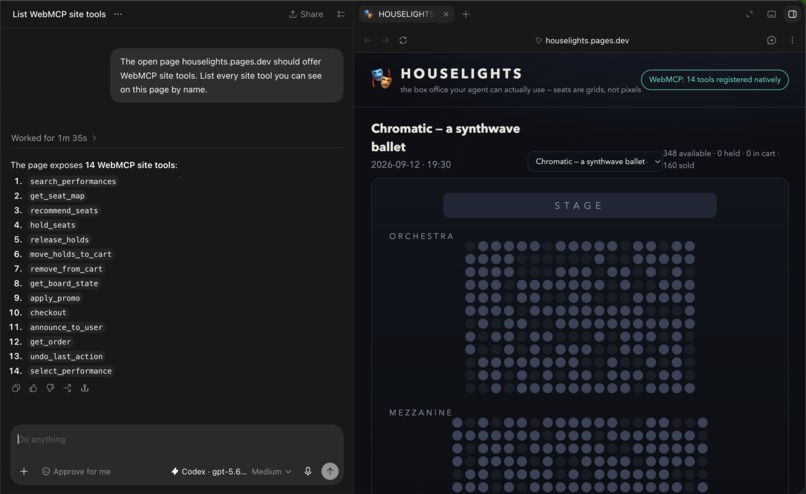Click the hold_seats tool name

[x=52, y=225]
